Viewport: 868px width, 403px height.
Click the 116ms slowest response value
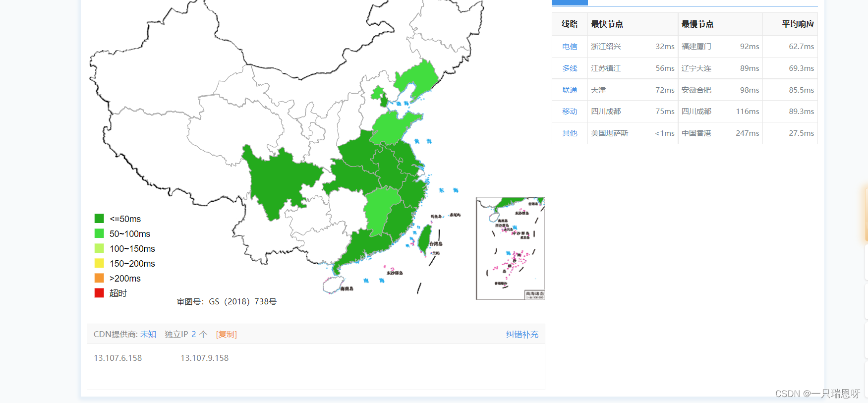748,112
